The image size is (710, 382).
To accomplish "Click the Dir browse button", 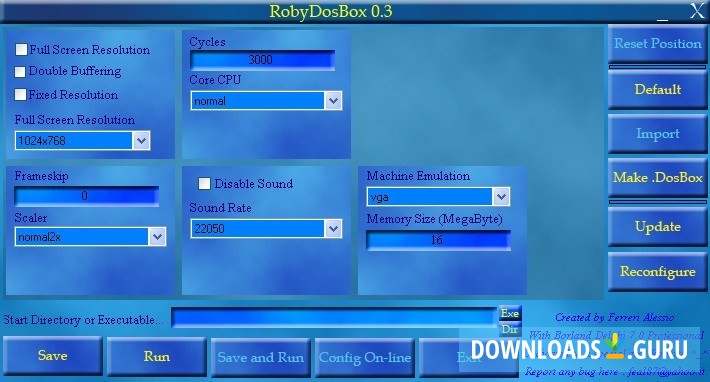I will (510, 329).
